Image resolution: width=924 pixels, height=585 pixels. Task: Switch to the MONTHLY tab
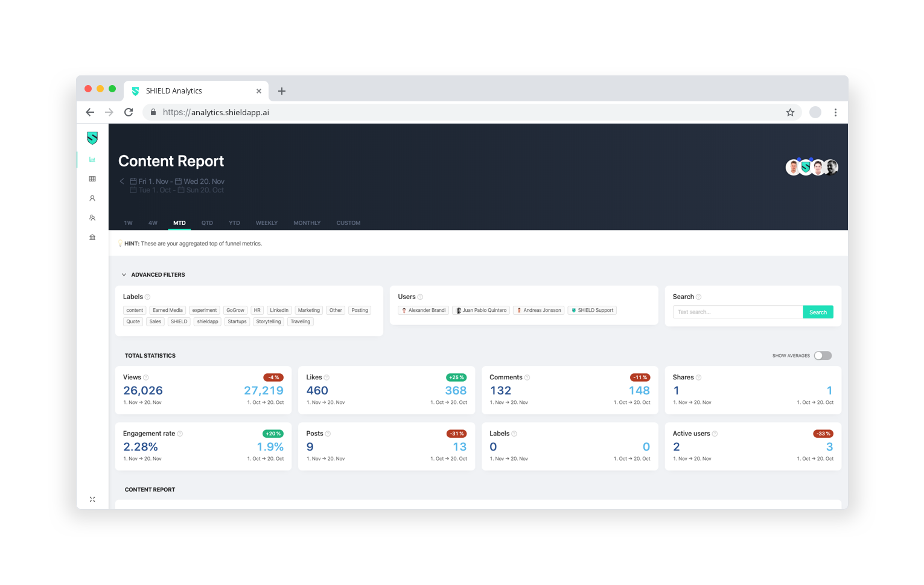[307, 223]
